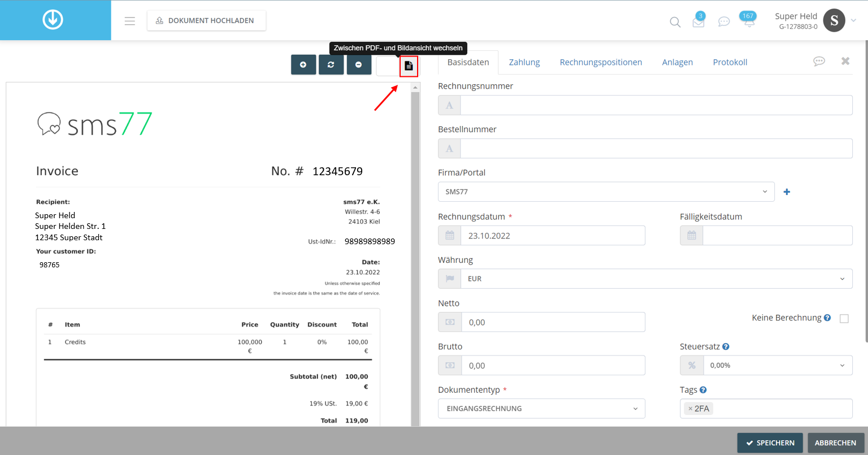Expand the Firma/Portal SMS77 dropdown
Screen dimensions: 868x455
coord(606,192)
